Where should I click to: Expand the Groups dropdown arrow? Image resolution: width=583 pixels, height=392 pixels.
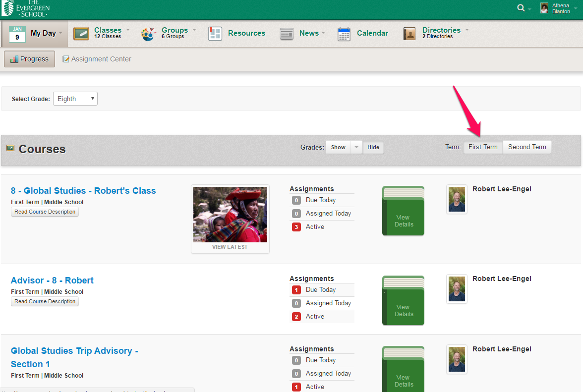click(x=194, y=29)
